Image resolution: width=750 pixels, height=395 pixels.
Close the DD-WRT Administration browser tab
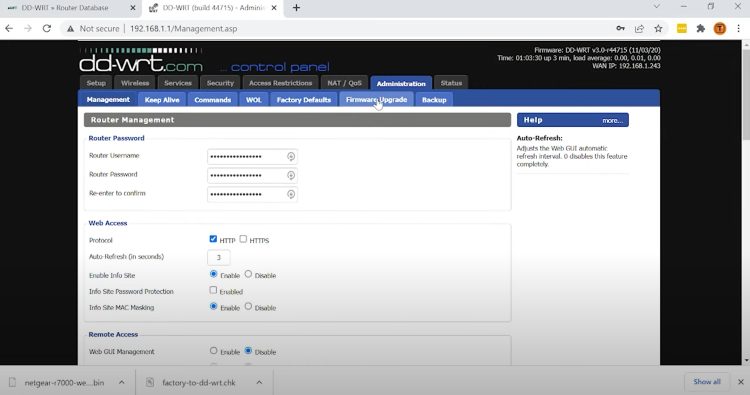coord(274,8)
